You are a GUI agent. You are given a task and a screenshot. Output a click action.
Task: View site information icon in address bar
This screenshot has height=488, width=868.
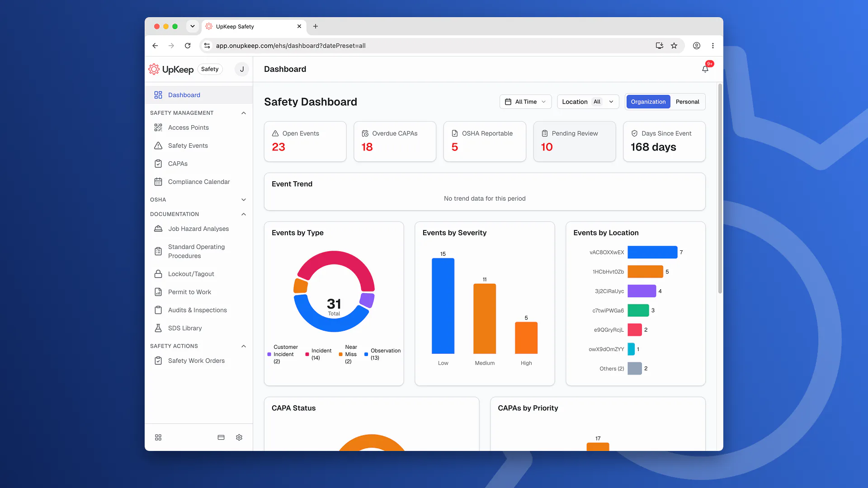pyautogui.click(x=207, y=46)
